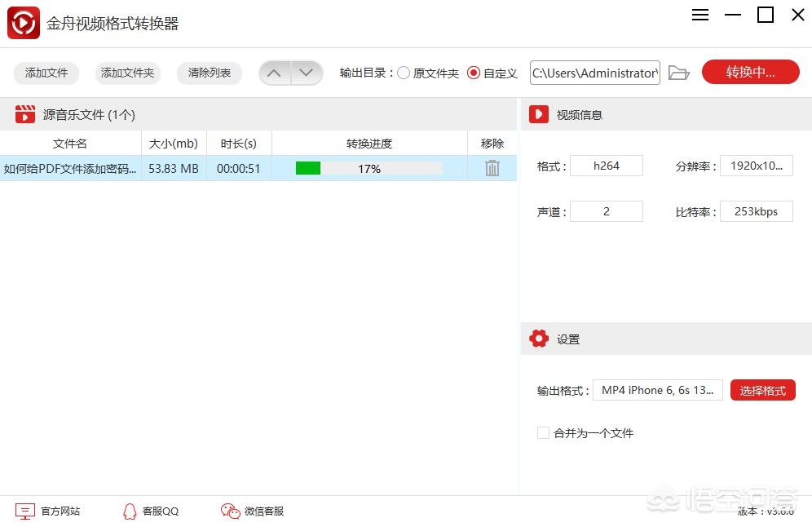Click the 源音乐文件 (1个) heading
The height and width of the screenshot is (527, 812).
pyautogui.click(x=89, y=114)
